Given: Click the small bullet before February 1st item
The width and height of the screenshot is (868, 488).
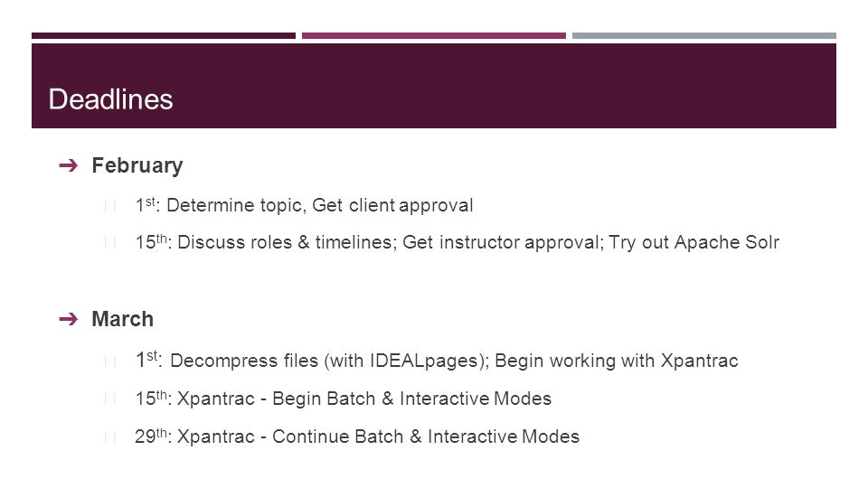Looking at the screenshot, I should tap(109, 206).
